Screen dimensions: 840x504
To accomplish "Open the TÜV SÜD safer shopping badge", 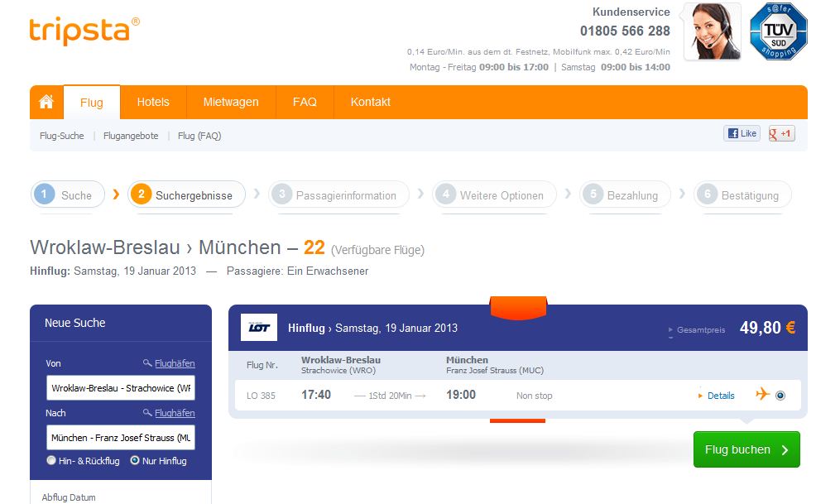I will point(779,31).
